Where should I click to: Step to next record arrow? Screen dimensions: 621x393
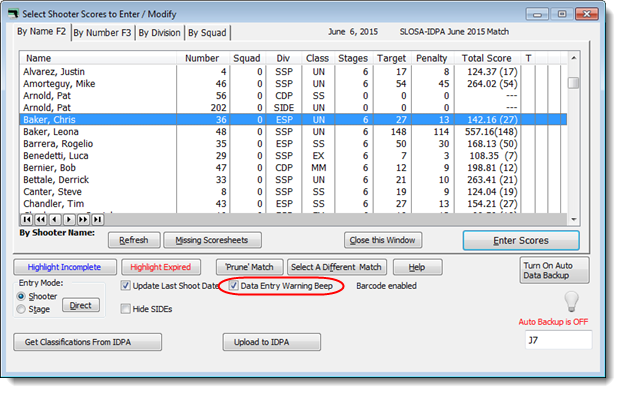pyautogui.click(x=69, y=219)
